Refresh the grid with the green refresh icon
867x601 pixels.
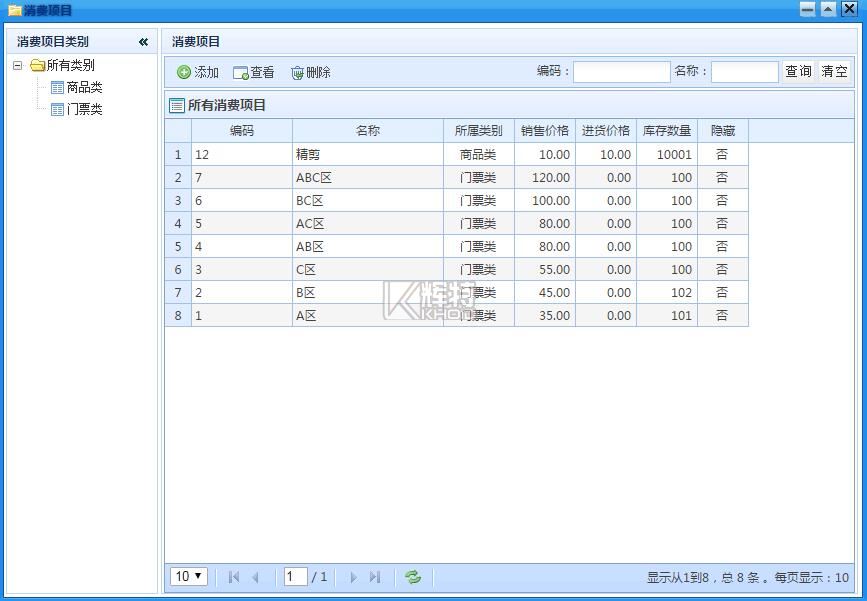pos(413,577)
